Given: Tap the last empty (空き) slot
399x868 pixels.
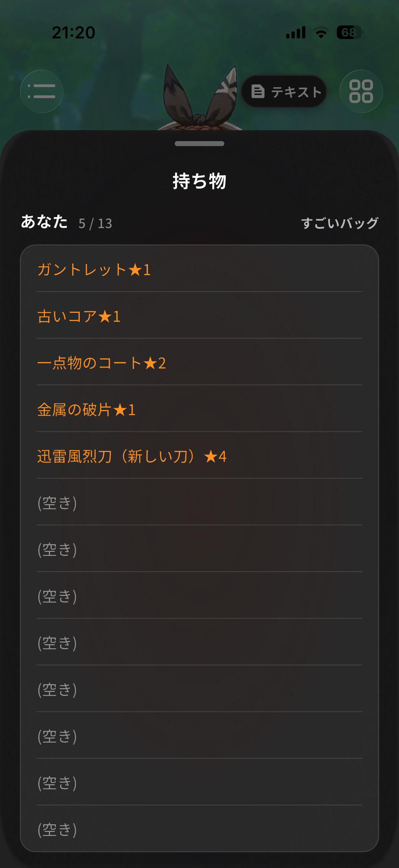Looking at the screenshot, I should click(199, 829).
